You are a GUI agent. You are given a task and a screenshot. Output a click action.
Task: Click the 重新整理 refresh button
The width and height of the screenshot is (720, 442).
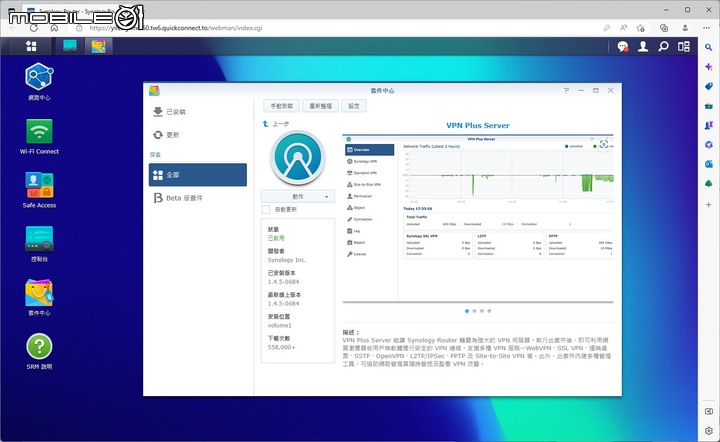[x=320, y=106]
